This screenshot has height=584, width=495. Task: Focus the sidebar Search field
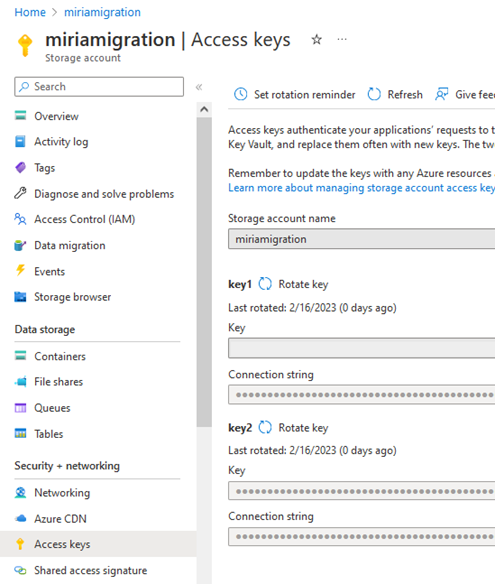99,87
